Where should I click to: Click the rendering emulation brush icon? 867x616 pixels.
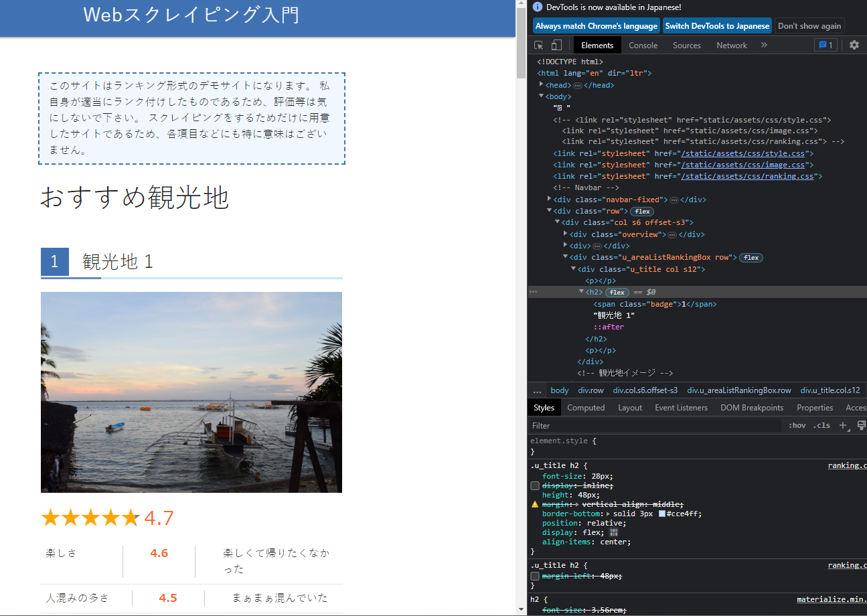(862, 425)
